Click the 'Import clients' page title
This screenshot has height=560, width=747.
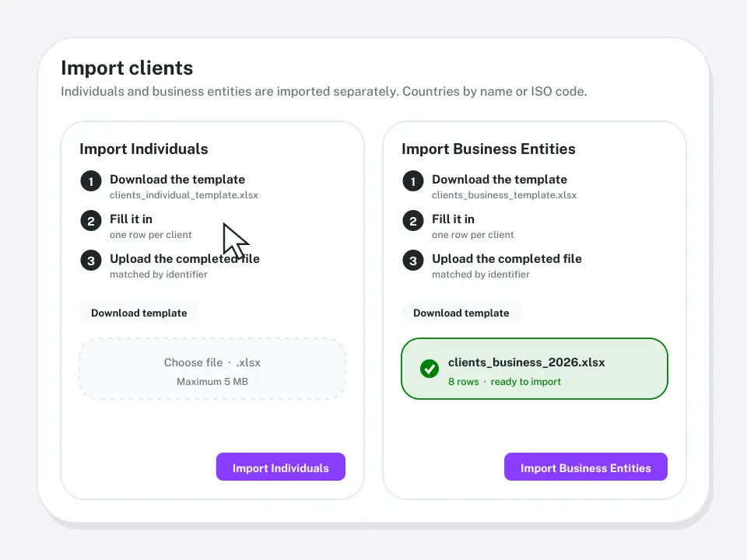click(127, 68)
